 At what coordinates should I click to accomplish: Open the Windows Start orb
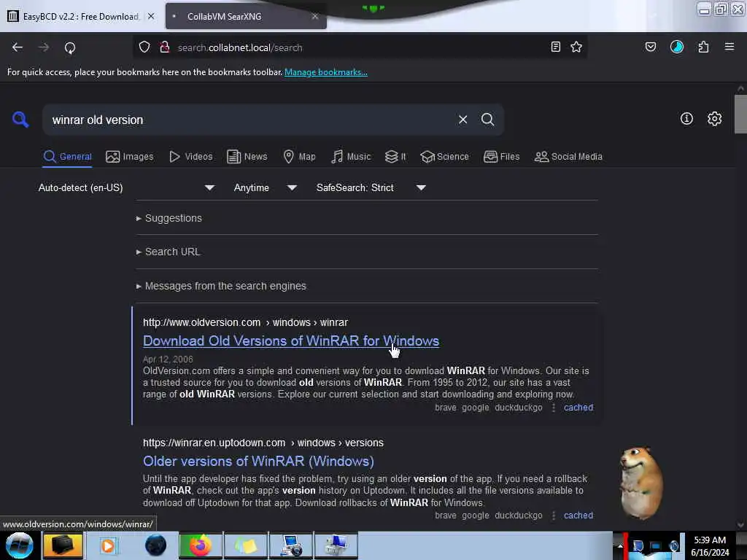(x=20, y=545)
